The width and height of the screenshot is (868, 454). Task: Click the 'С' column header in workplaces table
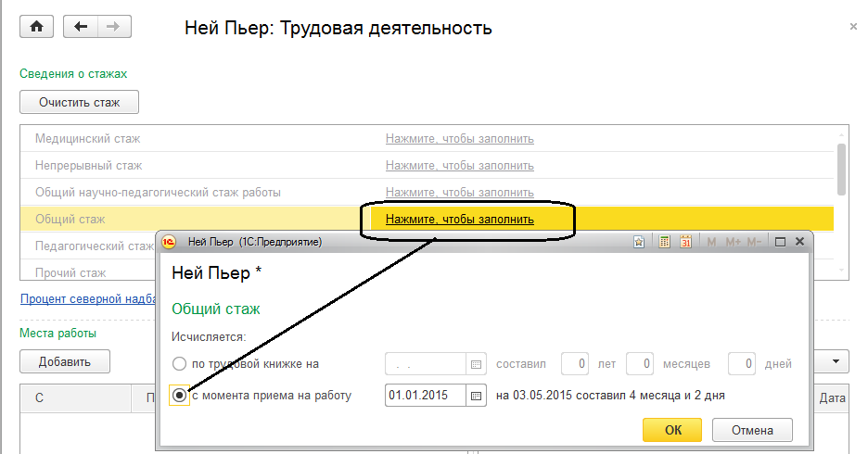[75, 398]
